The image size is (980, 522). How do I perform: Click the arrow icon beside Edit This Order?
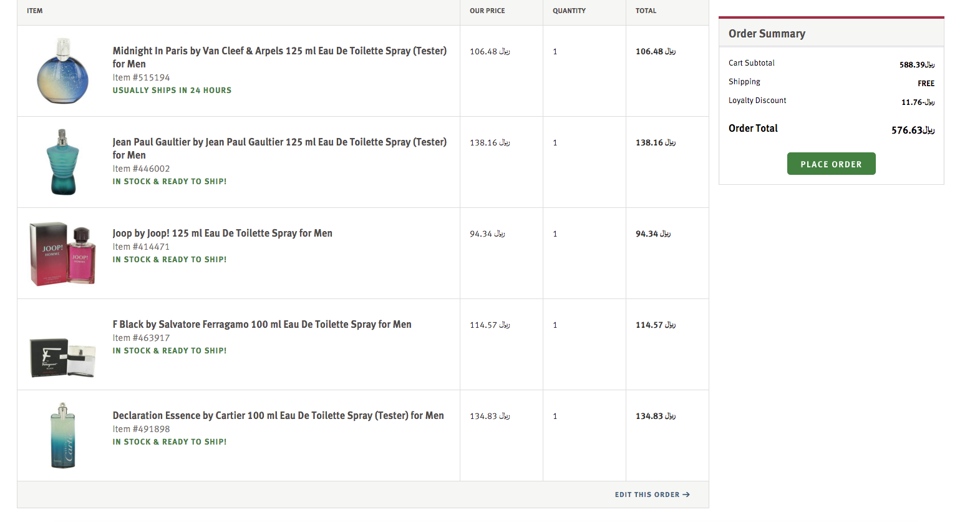click(686, 495)
